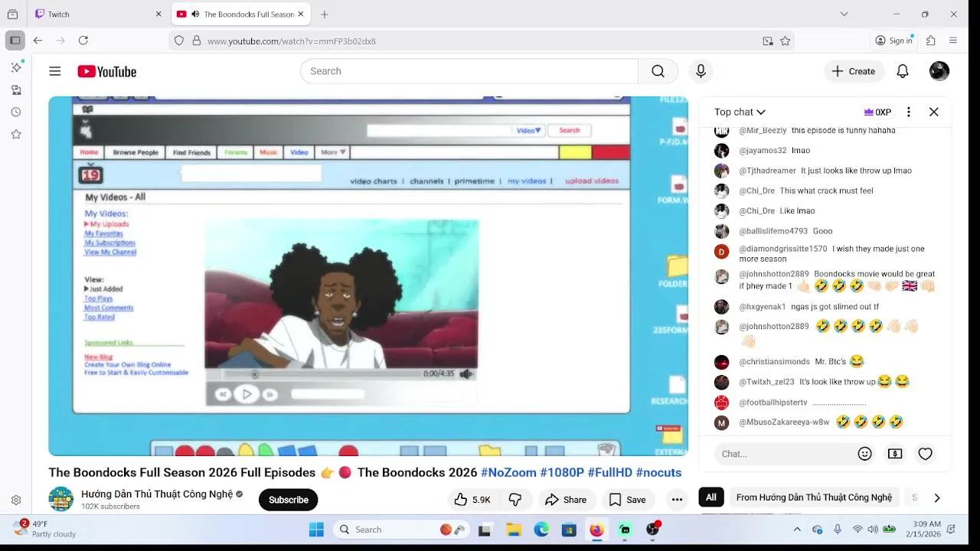This screenshot has width=980, height=551.
Task: Open taskbar weather widget 49°F
Action: [x=46, y=529]
